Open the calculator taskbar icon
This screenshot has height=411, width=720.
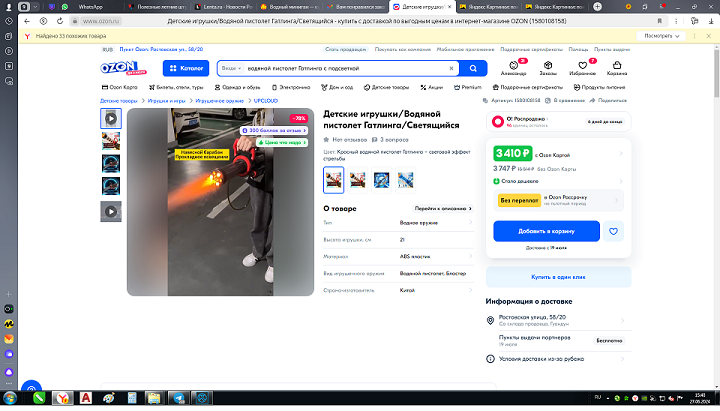pos(132,398)
